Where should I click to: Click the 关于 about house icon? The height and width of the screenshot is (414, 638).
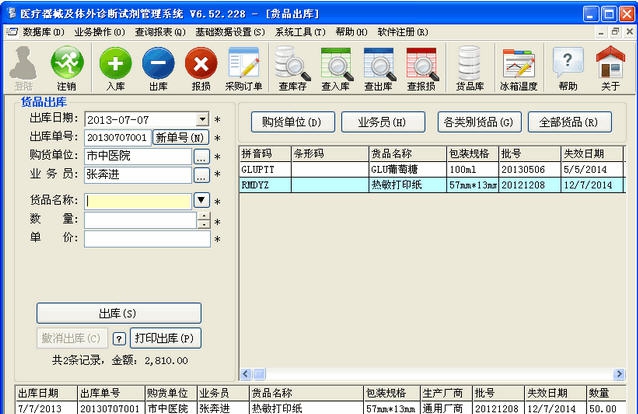coord(610,68)
